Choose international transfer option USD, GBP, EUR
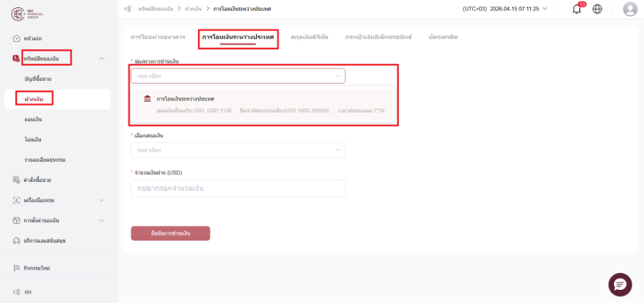 coord(263,105)
